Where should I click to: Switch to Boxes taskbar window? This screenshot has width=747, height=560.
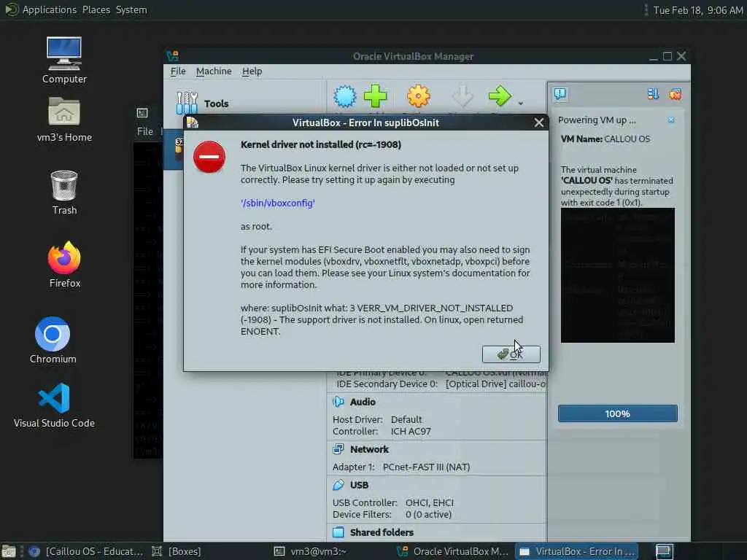tap(177, 551)
